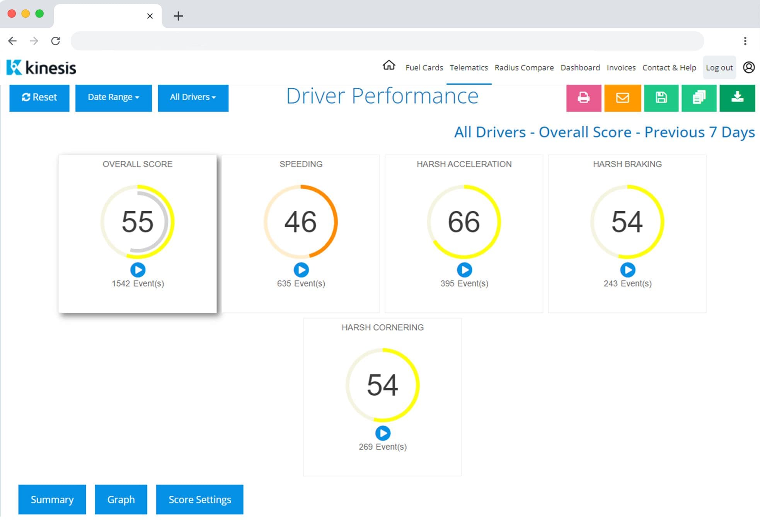Expand the Date Range dropdown
760x532 pixels.
pyautogui.click(x=113, y=97)
